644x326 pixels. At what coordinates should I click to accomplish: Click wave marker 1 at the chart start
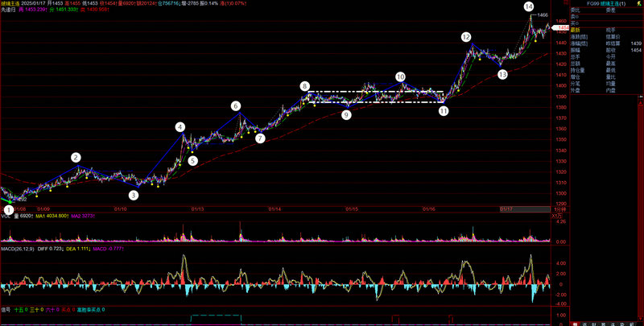click(8, 209)
